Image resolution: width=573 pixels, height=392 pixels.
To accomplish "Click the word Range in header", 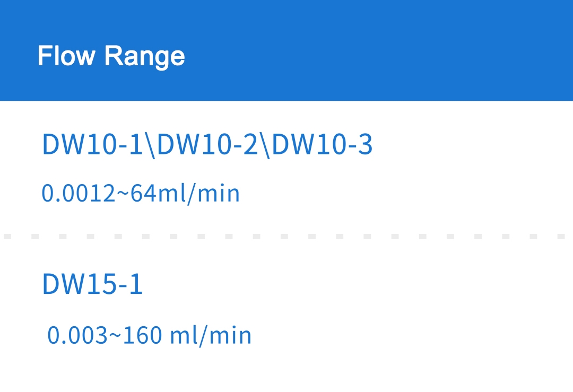I will tap(145, 57).
